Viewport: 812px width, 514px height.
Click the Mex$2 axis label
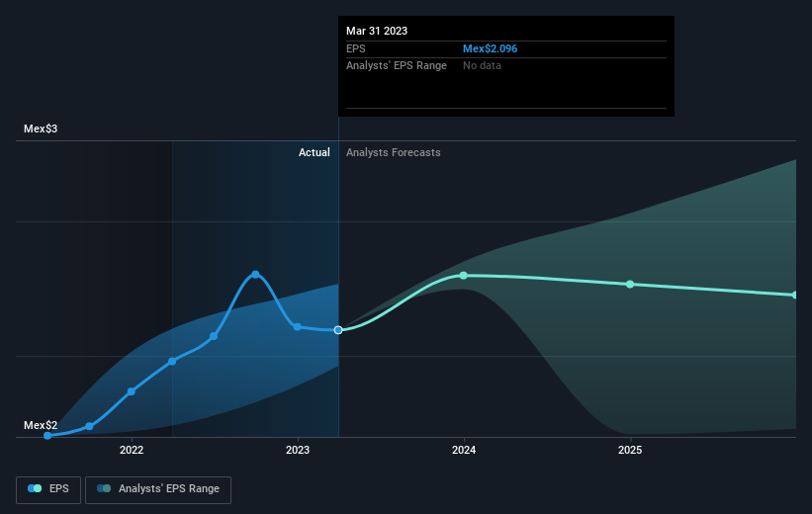click(41, 425)
